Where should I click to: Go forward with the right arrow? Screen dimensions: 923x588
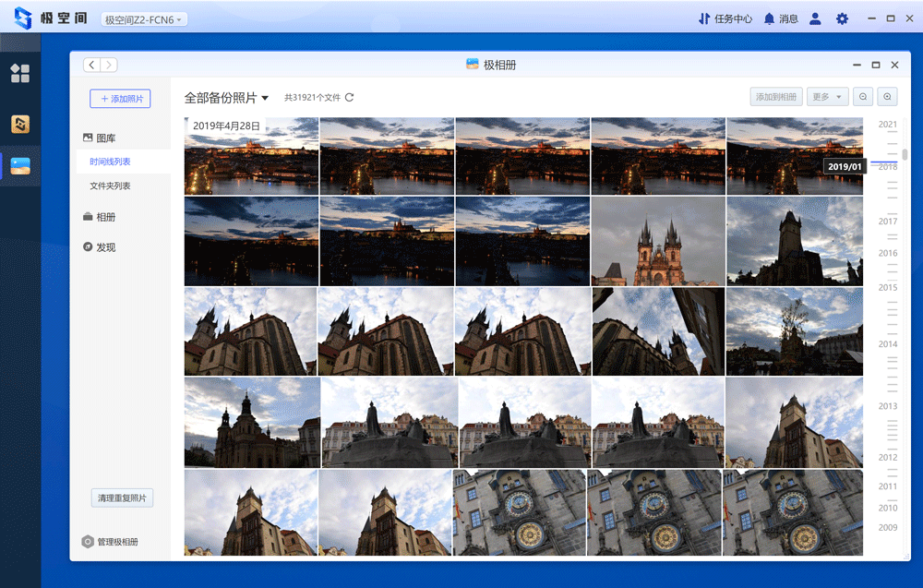[x=109, y=65]
